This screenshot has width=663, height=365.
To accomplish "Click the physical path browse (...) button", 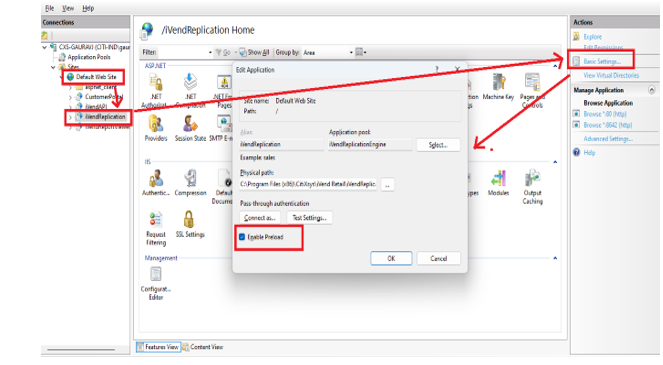I will pyautogui.click(x=388, y=184).
